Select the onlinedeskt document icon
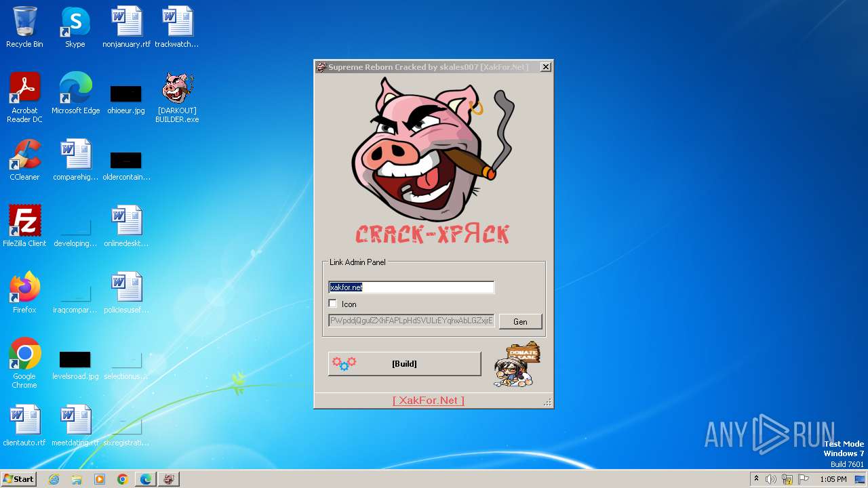The width and height of the screenshot is (868, 488). [x=126, y=226]
